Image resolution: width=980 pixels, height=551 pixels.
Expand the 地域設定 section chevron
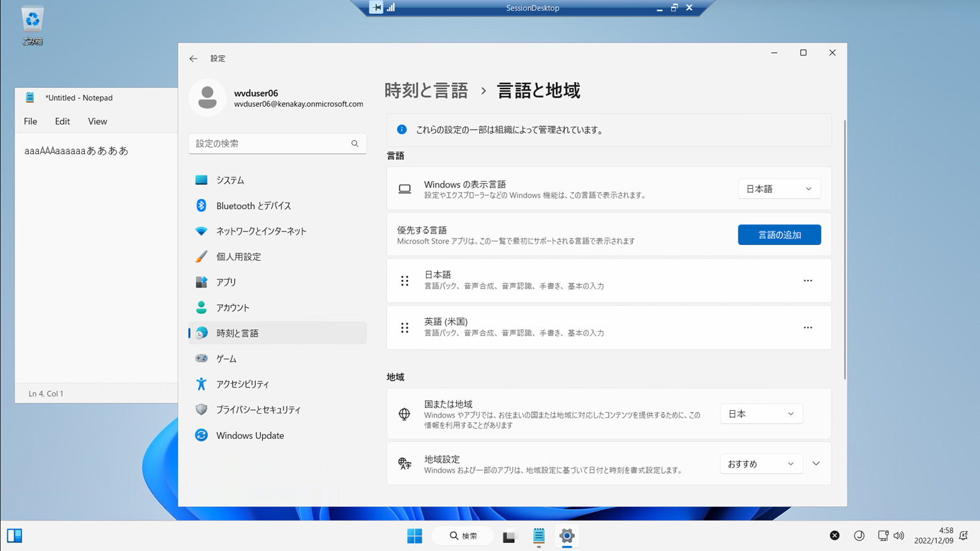pyautogui.click(x=816, y=464)
